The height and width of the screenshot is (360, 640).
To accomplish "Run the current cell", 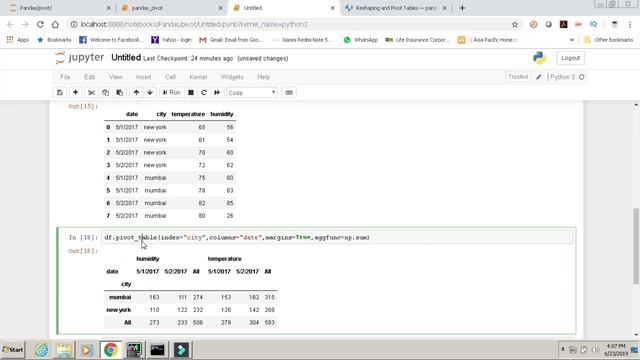I will point(171,93).
